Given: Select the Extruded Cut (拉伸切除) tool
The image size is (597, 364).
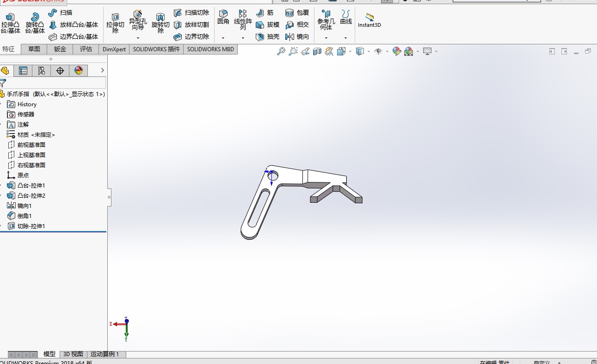Looking at the screenshot, I should click(x=115, y=23).
